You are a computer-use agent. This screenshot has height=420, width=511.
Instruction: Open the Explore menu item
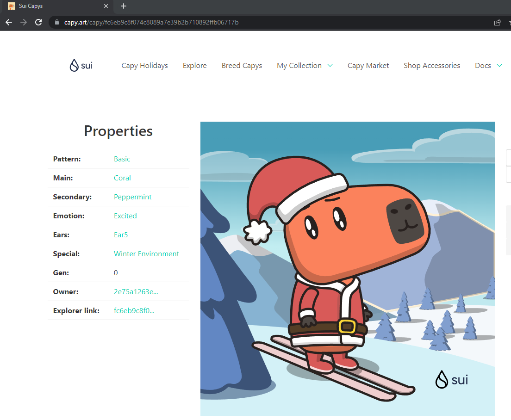pyautogui.click(x=194, y=65)
